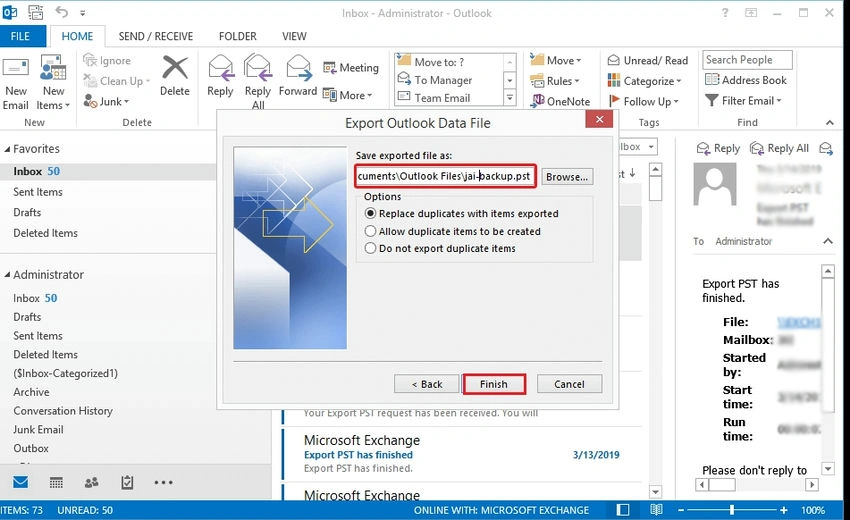Screen dimensions: 850x520
Task: Click the Send/Receive quick access icon
Action: pyautogui.click(x=36, y=12)
